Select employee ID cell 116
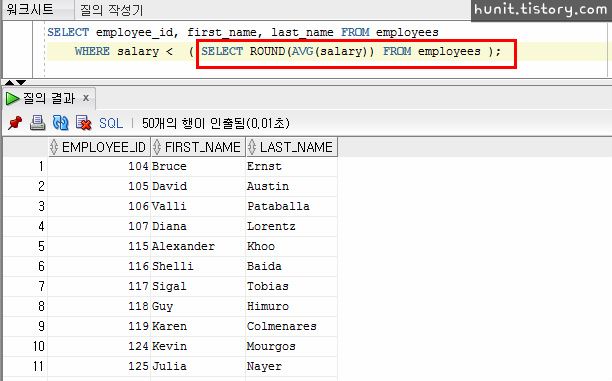Viewport: 612px width, 381px height. [99, 266]
